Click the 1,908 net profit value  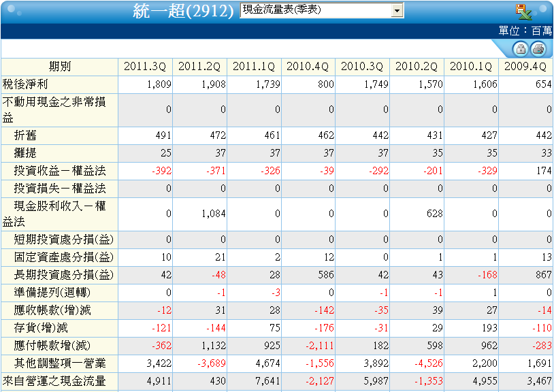pos(214,84)
